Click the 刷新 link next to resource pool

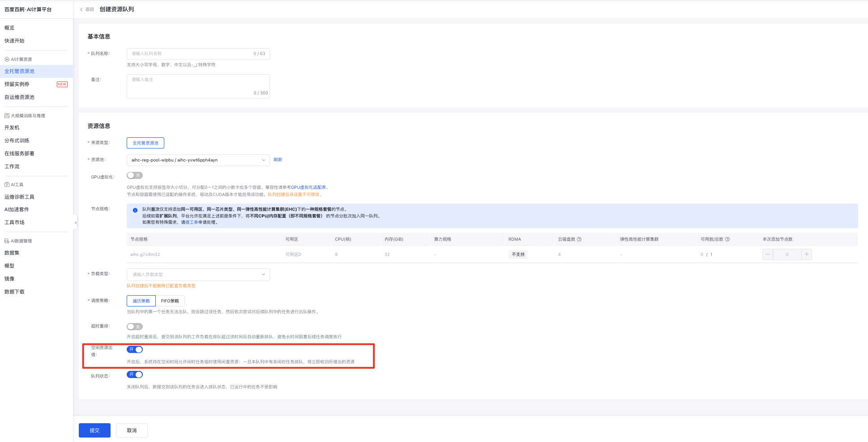pos(278,160)
